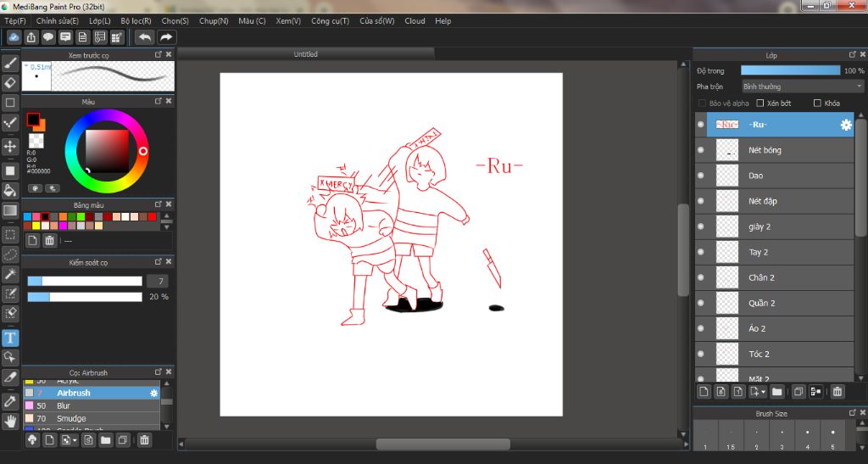
Task: Open the Pha trộn blend mode dropdown
Action: (x=803, y=87)
